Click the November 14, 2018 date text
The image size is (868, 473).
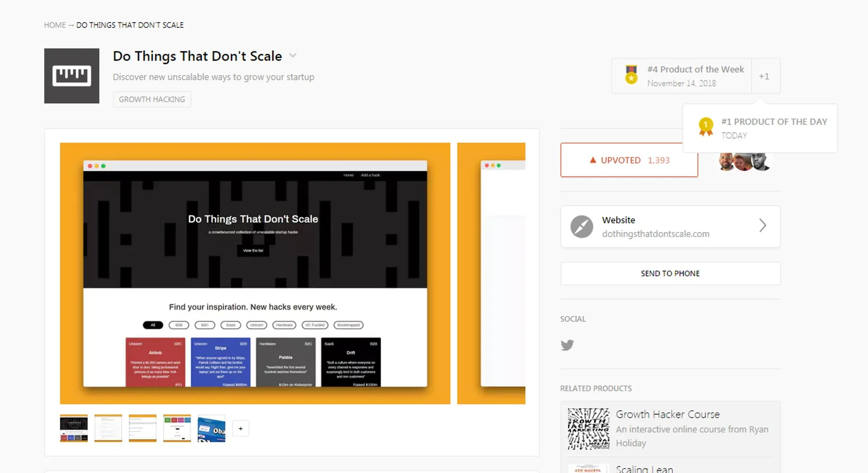pos(681,83)
